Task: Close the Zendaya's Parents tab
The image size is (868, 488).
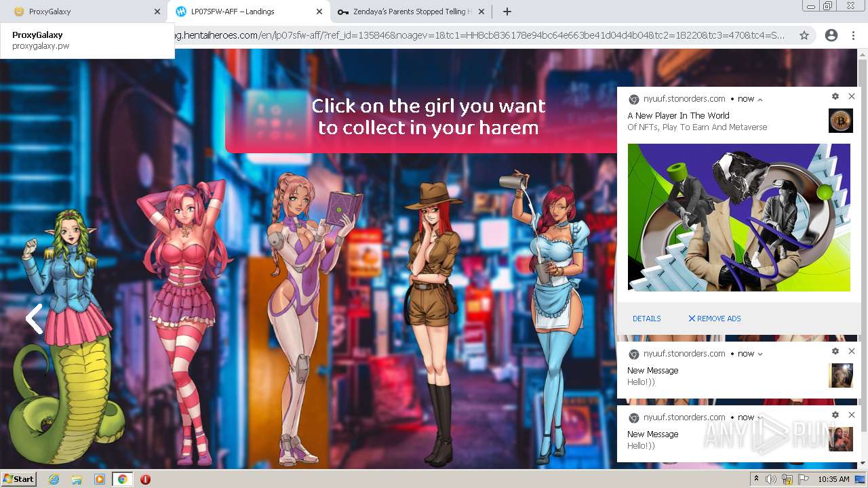Action: (x=481, y=12)
